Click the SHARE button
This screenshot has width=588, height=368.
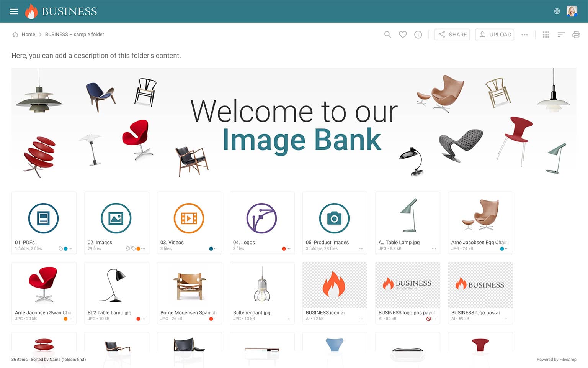pos(452,34)
